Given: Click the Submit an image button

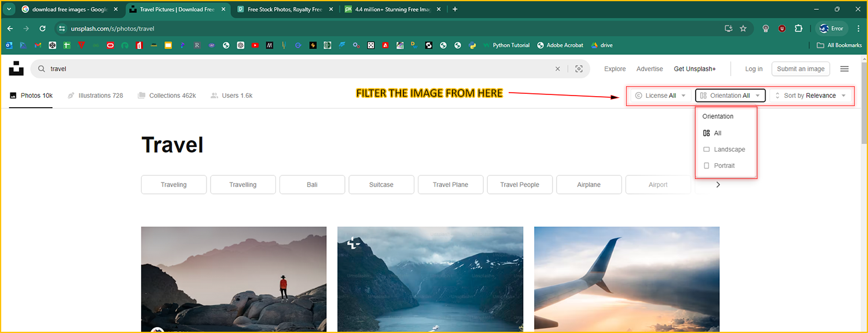Looking at the screenshot, I should point(800,69).
